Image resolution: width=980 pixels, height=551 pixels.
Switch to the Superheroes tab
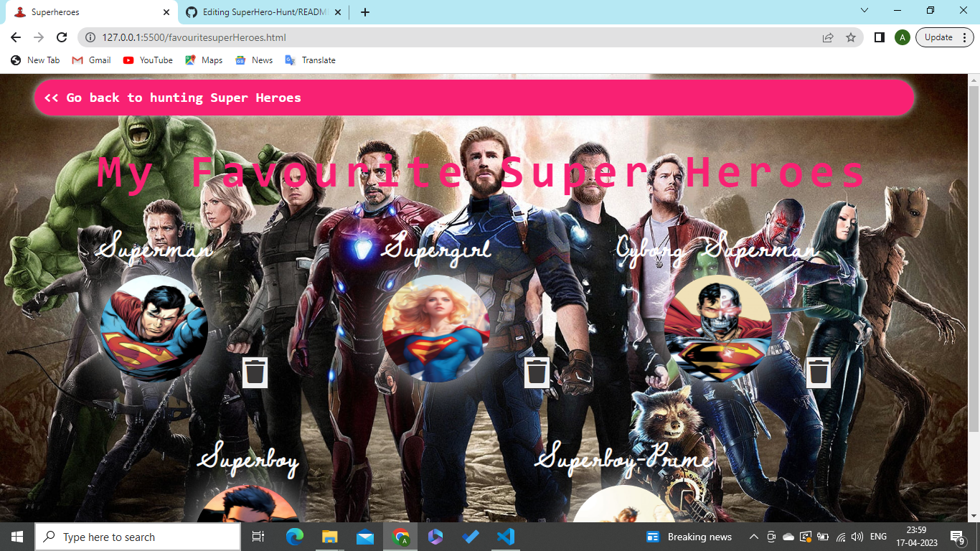(x=86, y=11)
